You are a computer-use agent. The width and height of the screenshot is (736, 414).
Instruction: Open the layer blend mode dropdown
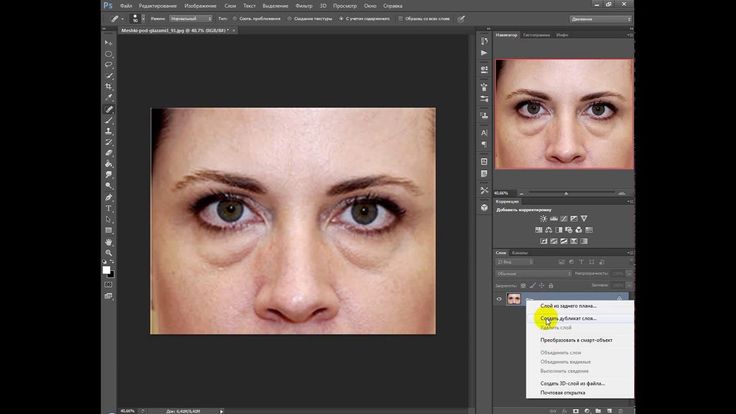pos(534,274)
